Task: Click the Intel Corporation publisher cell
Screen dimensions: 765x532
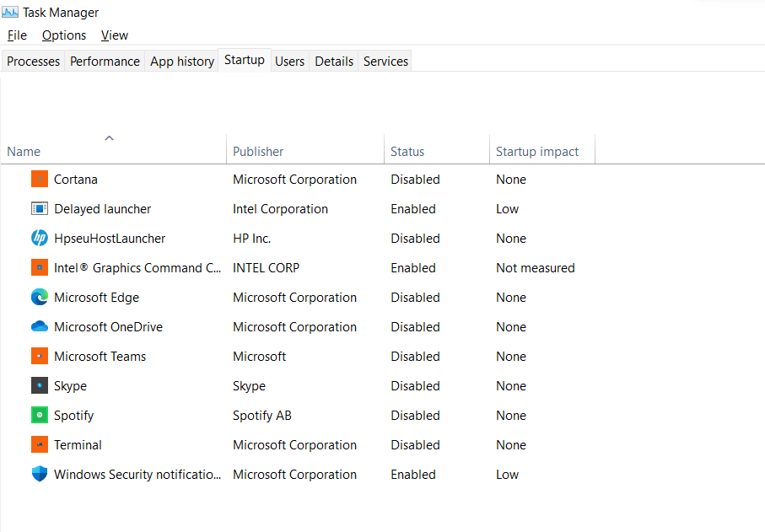Action: click(x=280, y=209)
